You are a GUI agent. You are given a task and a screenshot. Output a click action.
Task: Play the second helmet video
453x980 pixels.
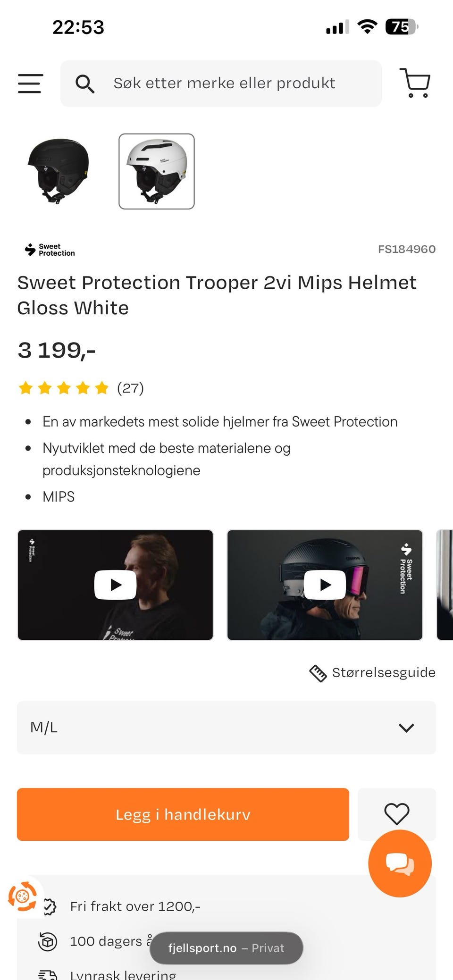point(325,585)
